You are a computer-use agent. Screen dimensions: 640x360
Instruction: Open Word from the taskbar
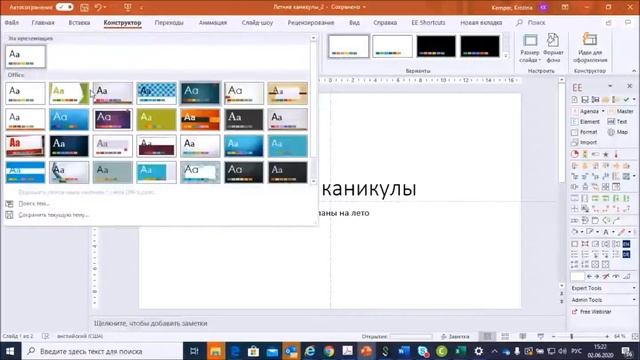[404, 351]
